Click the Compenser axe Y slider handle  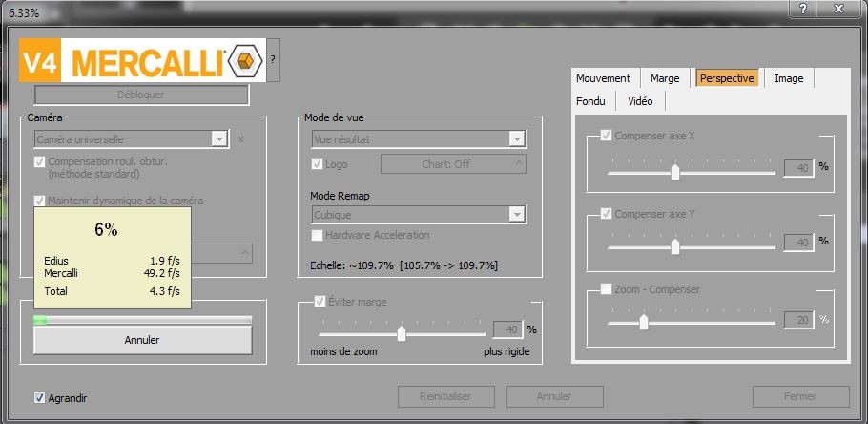[674, 246]
